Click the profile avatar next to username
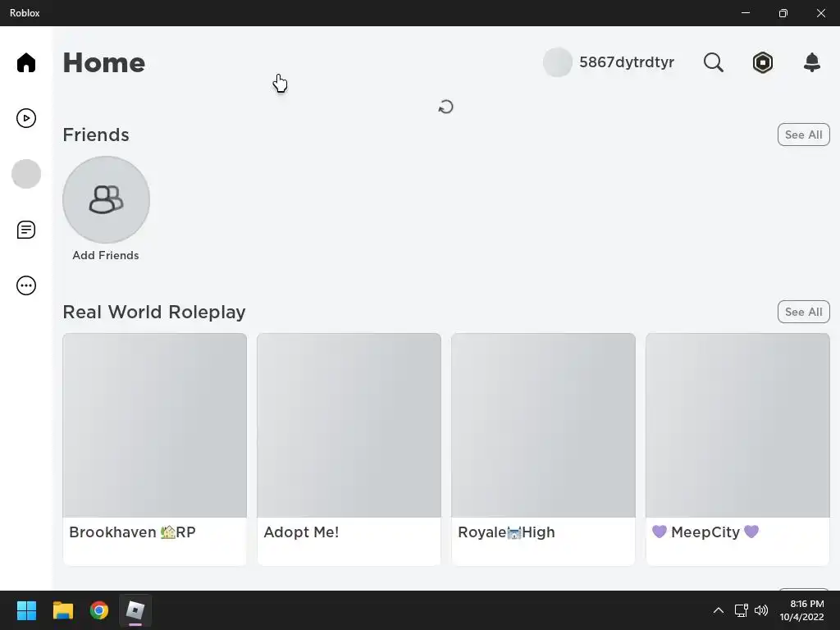 tap(558, 62)
